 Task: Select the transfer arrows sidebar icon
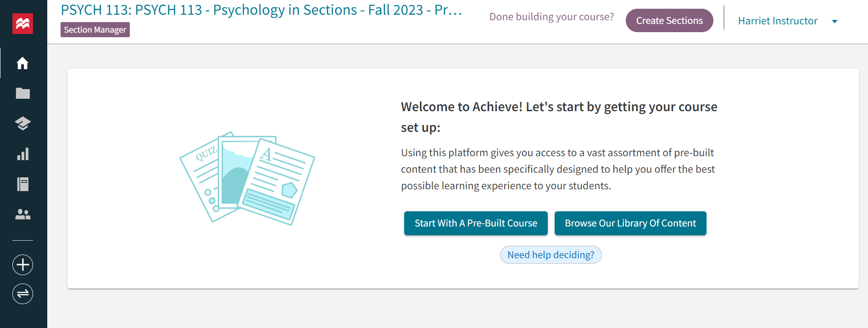22,294
